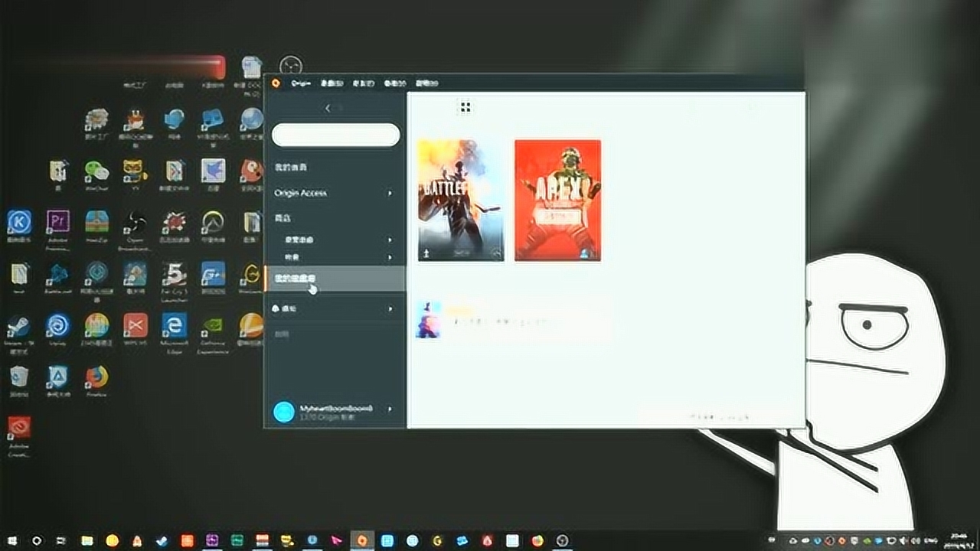
Task: Go back using the left arrow in sidebar
Action: click(328, 108)
